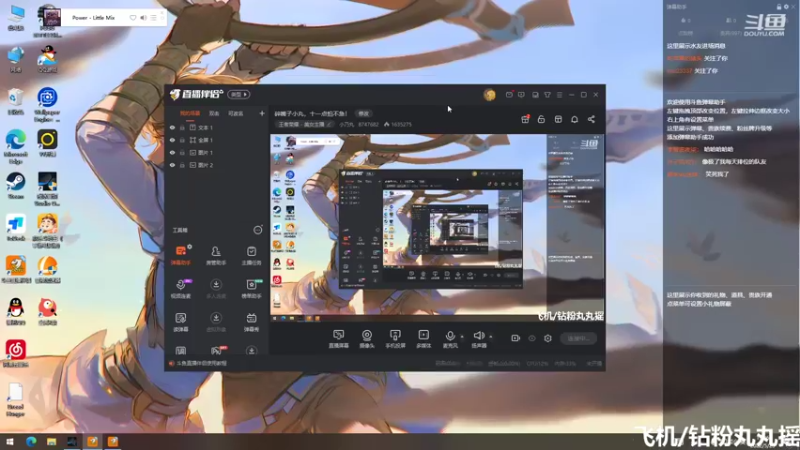Add a 多媒体 multimedia source
800x450 pixels.
click(x=423, y=339)
